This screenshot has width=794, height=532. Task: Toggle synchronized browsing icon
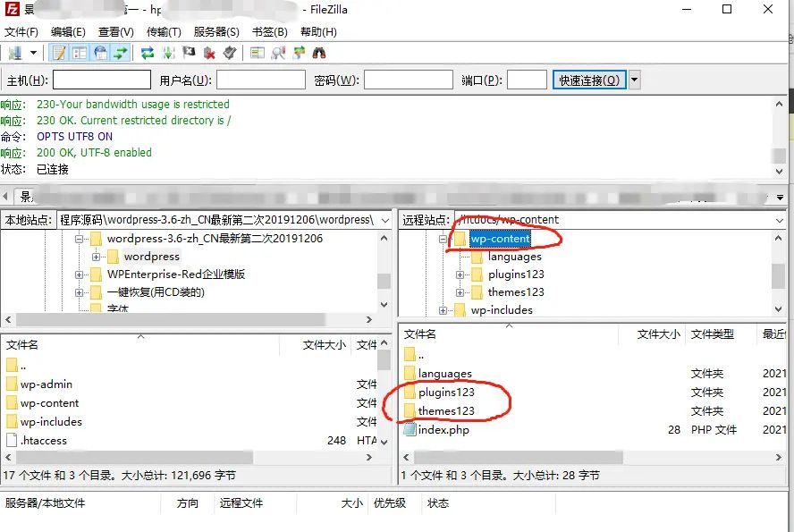299,53
